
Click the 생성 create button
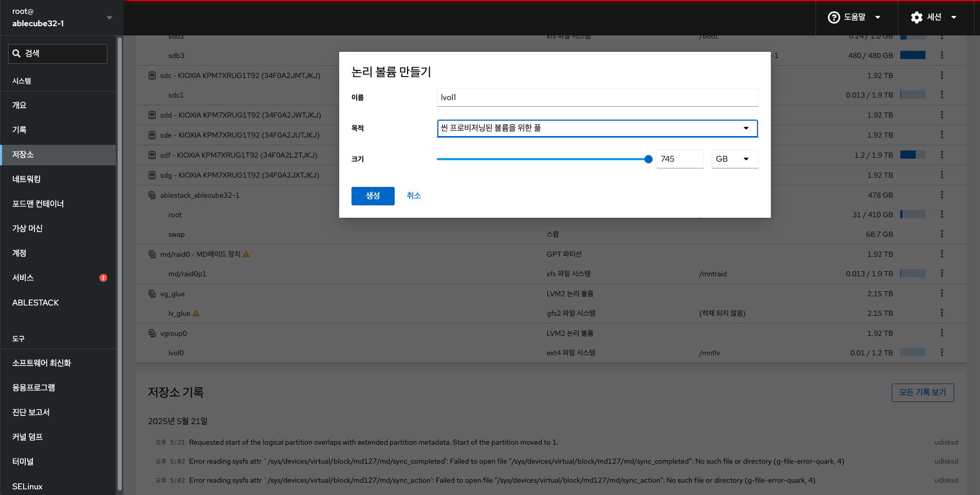373,196
